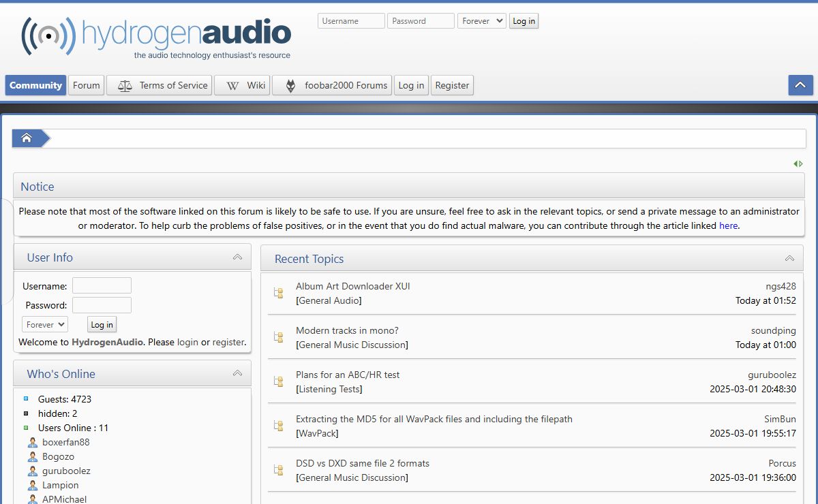Open the Modern tracks in mono? topic
Screen dimensions: 818x504
[x=347, y=330]
